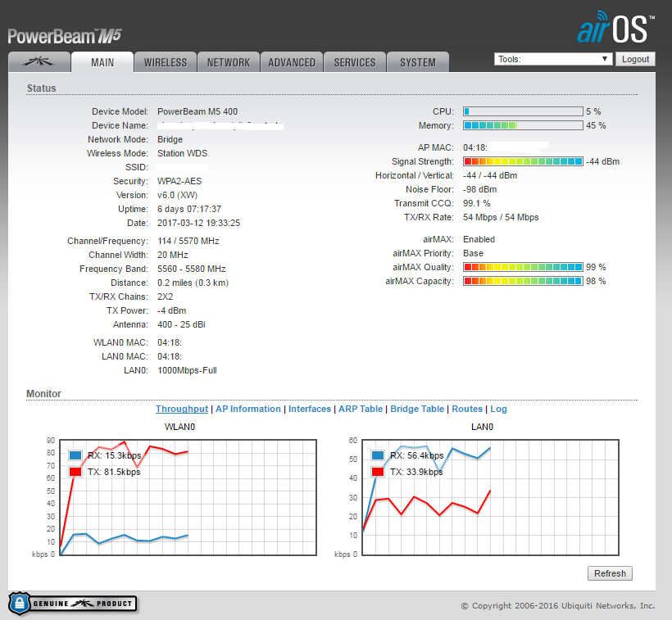The height and width of the screenshot is (620, 672).
Task: Open the SYSTEM tab
Action: click(418, 62)
